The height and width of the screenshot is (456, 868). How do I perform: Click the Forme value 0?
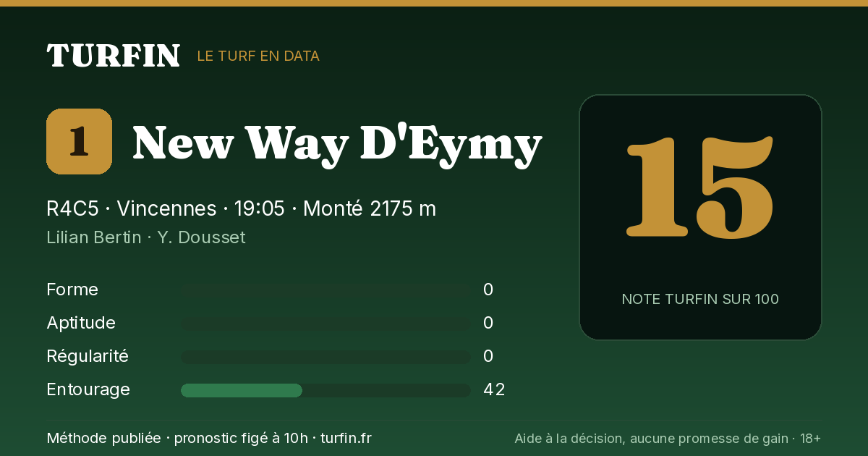click(x=488, y=290)
